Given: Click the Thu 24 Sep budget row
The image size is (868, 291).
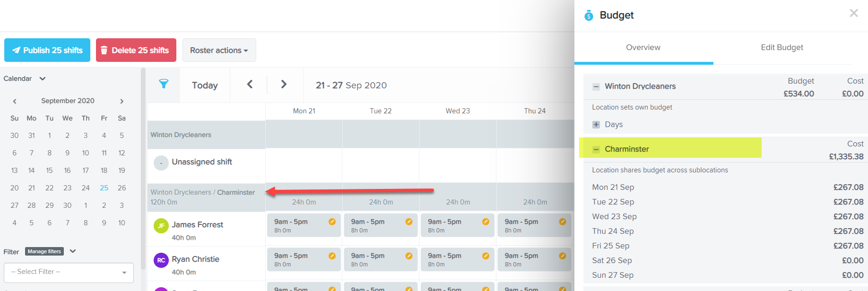Looking at the screenshot, I should [728, 231].
